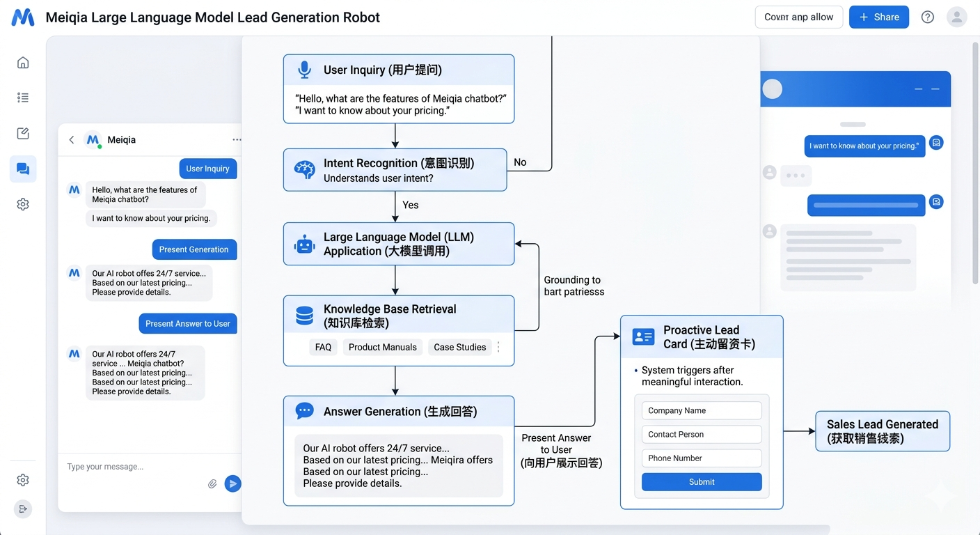The image size is (980, 535).
Task: Open the chat conversations sidebar icon
Action: point(23,169)
